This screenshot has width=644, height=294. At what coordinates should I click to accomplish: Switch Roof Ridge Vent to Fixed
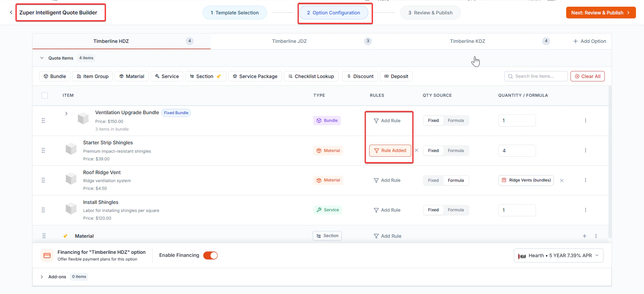(x=433, y=180)
